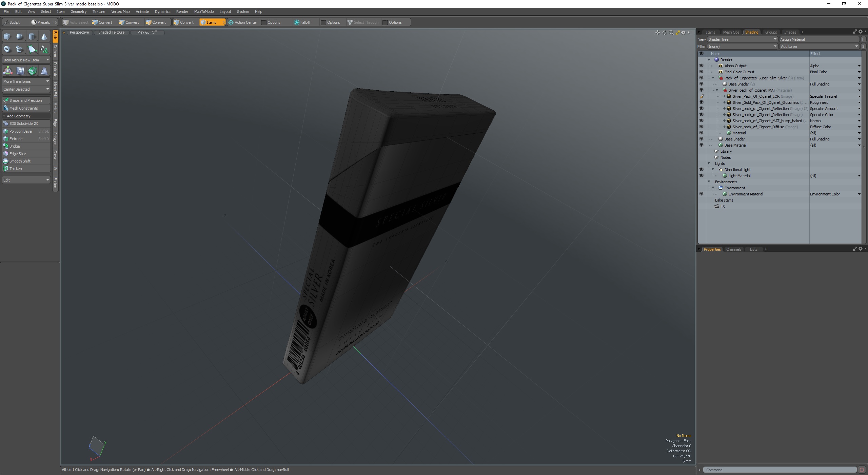Viewport: 868px width, 475px height.
Task: Open the Add Layer dropdown
Action: (x=819, y=46)
